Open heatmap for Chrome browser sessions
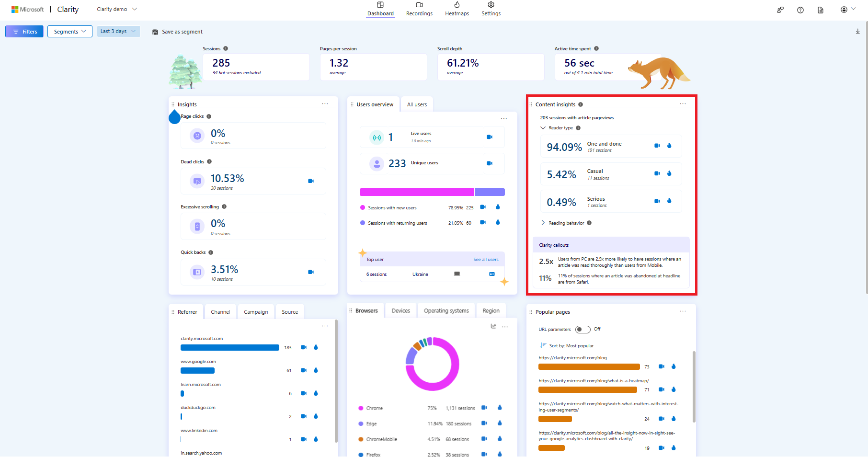This screenshot has height=457, width=868. point(500,408)
